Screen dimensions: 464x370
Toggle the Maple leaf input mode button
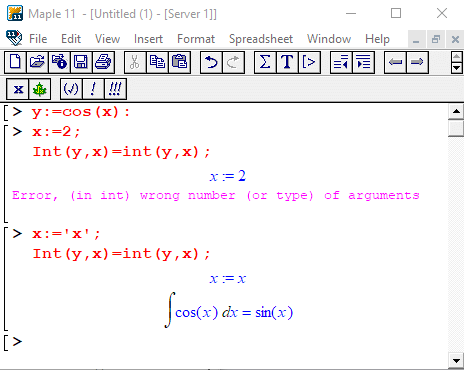click(x=39, y=89)
